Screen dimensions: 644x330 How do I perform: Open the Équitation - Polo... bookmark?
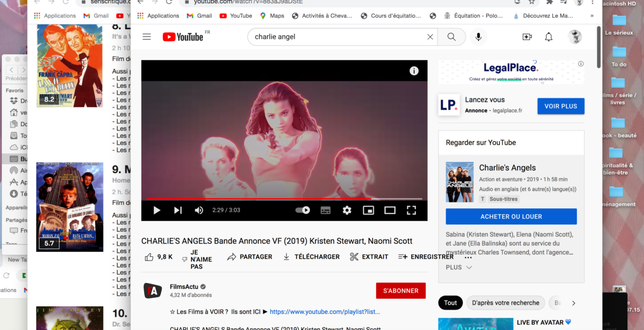pyautogui.click(x=473, y=15)
